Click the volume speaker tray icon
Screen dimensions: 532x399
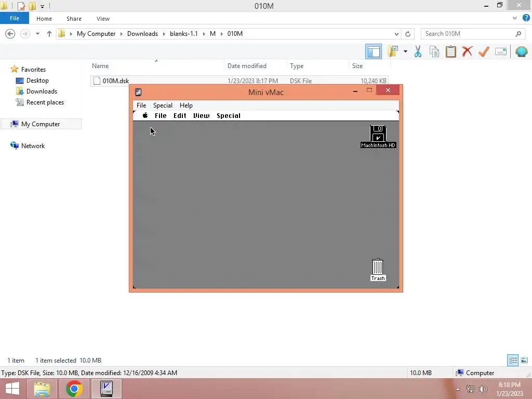click(483, 389)
